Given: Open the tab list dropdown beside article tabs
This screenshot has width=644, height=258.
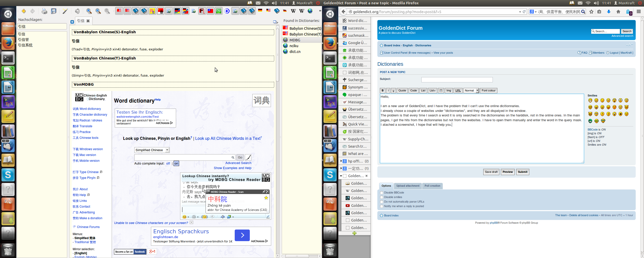Looking at the screenshot, I should coord(275,22).
